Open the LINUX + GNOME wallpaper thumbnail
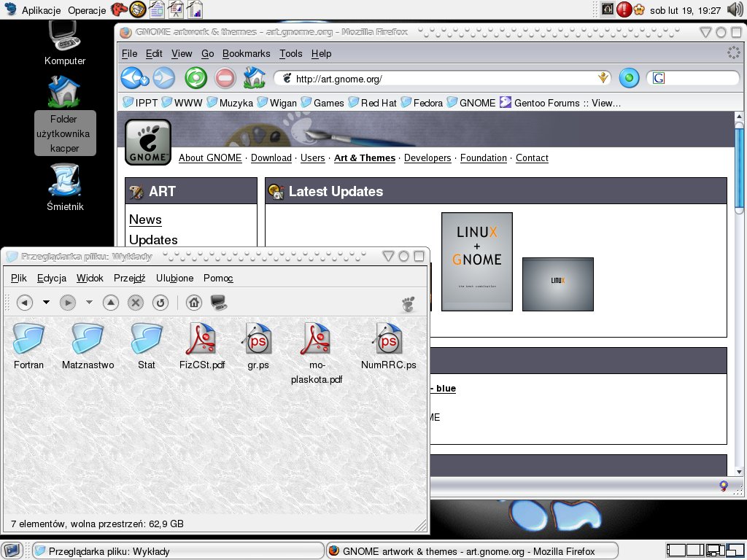The width and height of the screenshot is (747, 560). point(477,262)
